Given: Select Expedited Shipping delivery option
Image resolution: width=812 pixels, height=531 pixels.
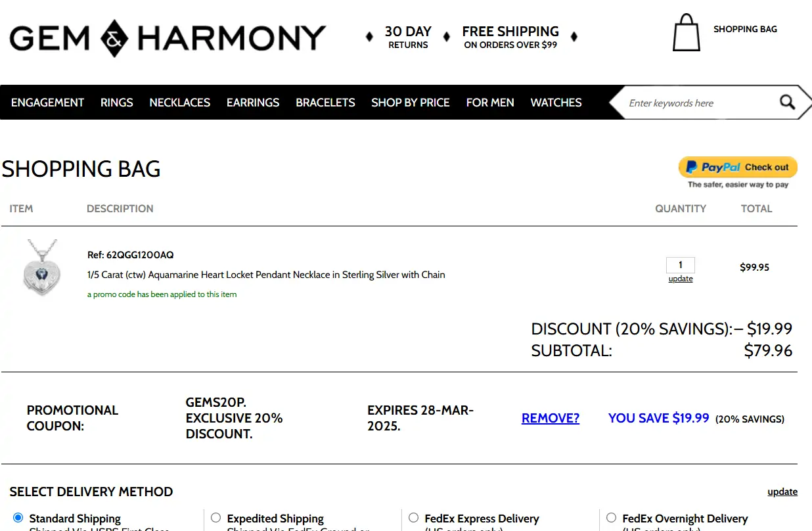Looking at the screenshot, I should click(215, 518).
